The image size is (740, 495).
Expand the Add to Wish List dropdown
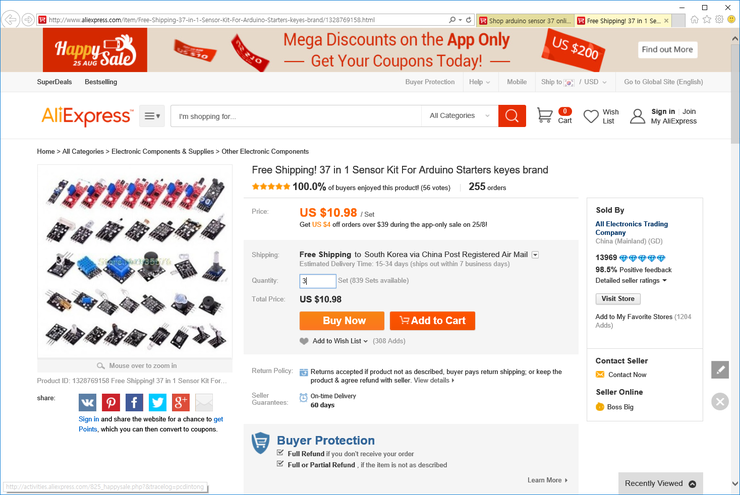(366, 341)
